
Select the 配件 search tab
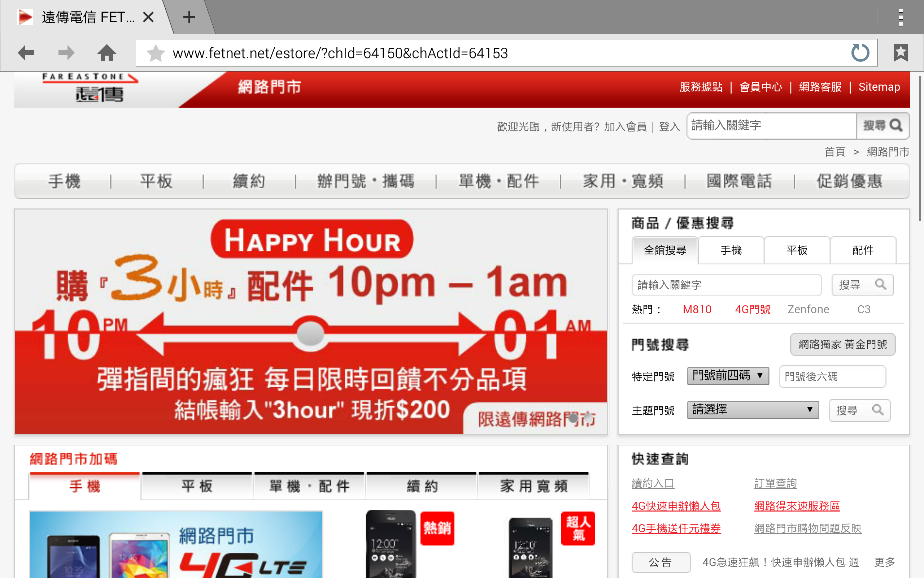pos(863,250)
